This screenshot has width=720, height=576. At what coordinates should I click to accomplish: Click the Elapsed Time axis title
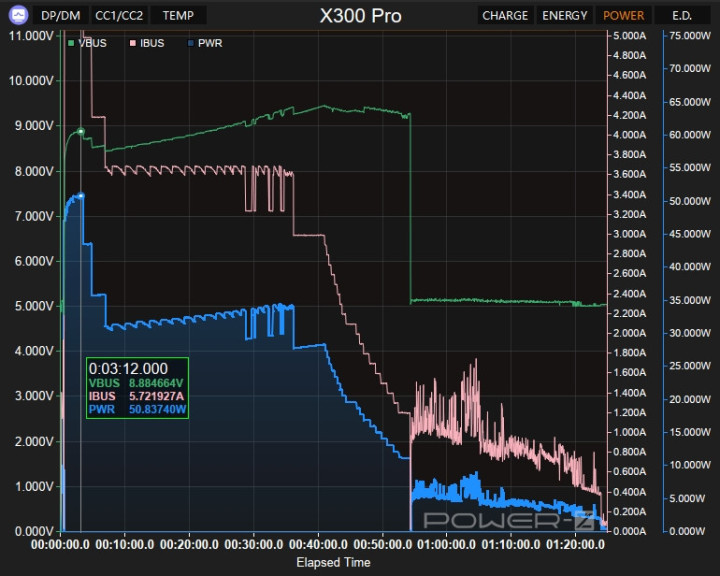(333, 562)
